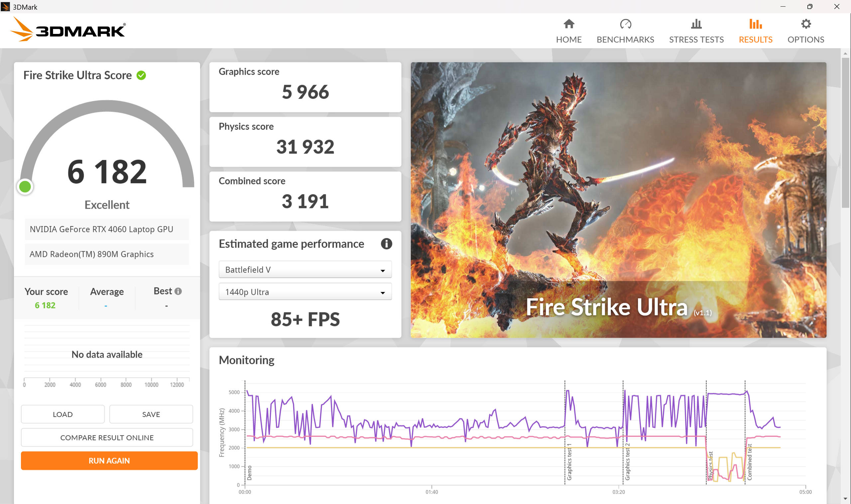Open the Benchmarks gauge icon

[625, 24]
